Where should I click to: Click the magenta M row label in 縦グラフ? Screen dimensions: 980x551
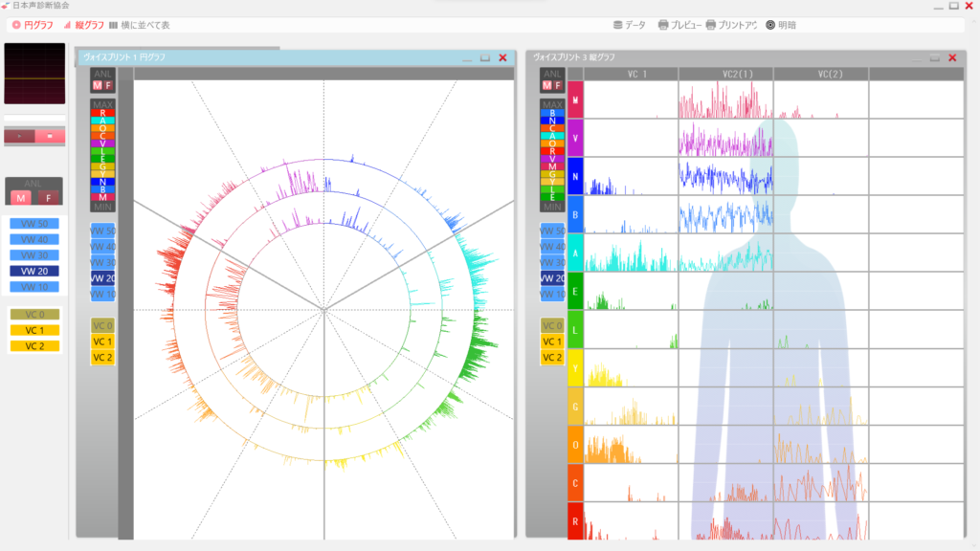point(575,99)
